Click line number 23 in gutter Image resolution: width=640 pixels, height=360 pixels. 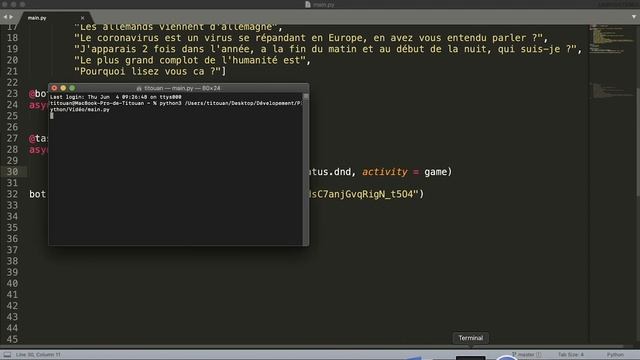12,94
